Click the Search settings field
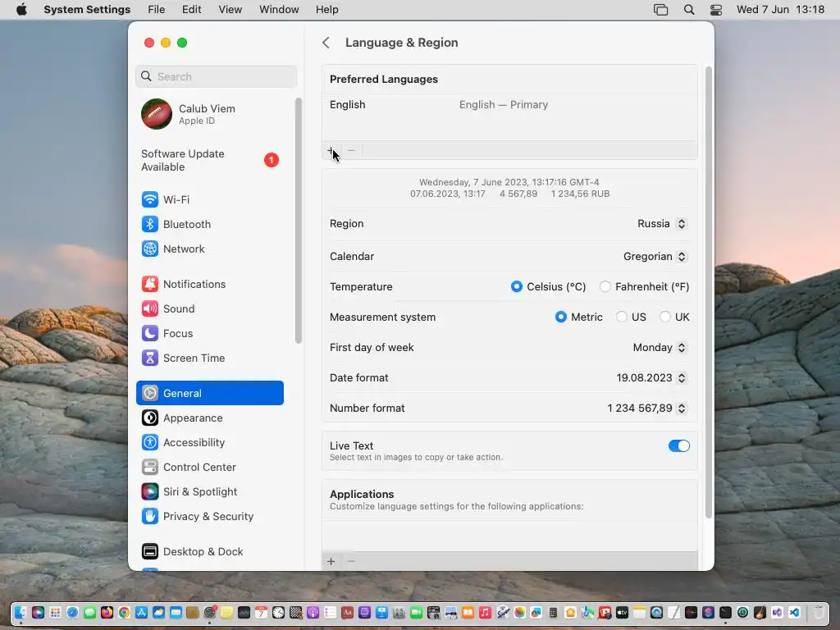 (216, 76)
